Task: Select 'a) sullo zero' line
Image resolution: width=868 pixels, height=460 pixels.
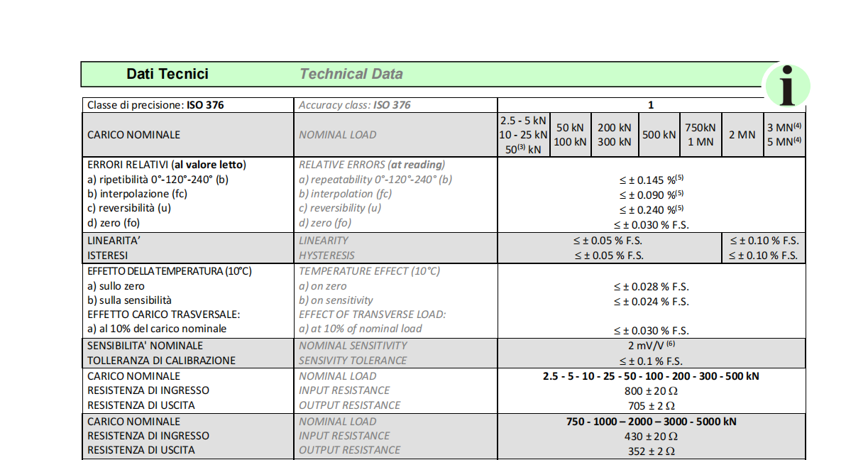Action: (x=117, y=286)
